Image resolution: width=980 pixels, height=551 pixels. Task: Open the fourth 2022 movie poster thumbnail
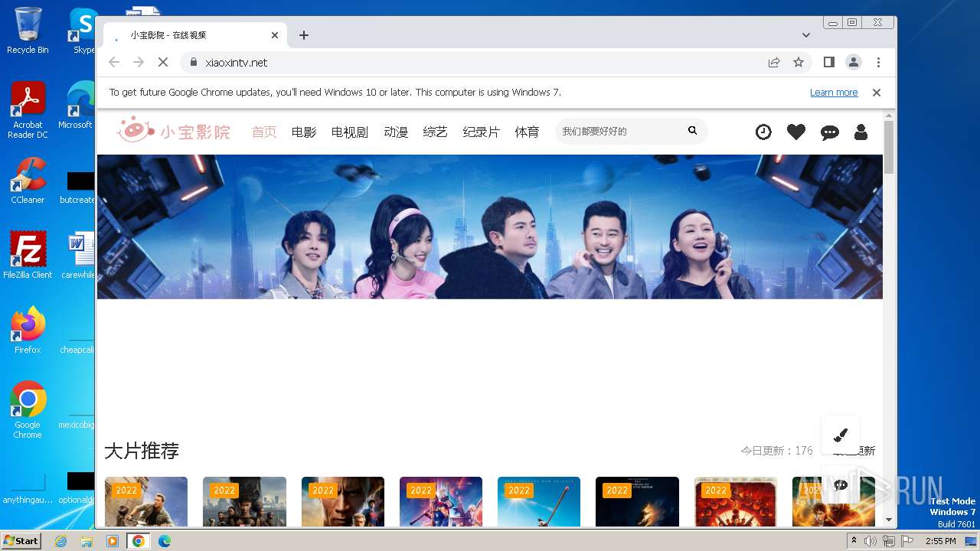pyautogui.click(x=441, y=502)
